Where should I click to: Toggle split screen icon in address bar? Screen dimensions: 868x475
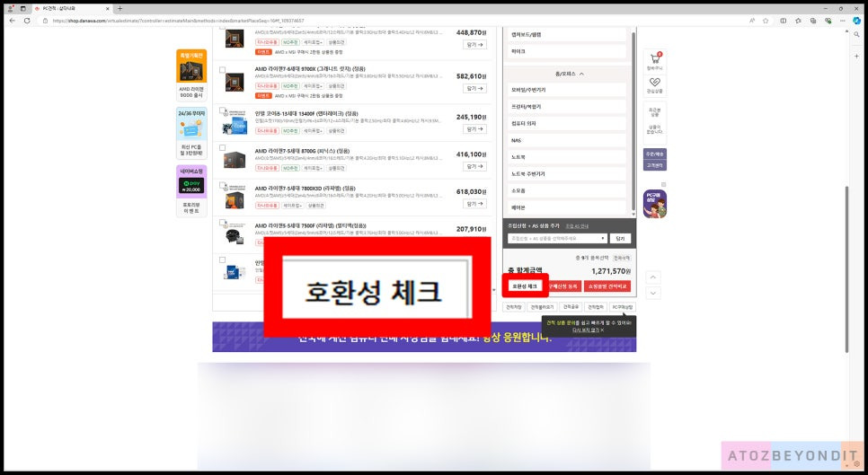783,21
